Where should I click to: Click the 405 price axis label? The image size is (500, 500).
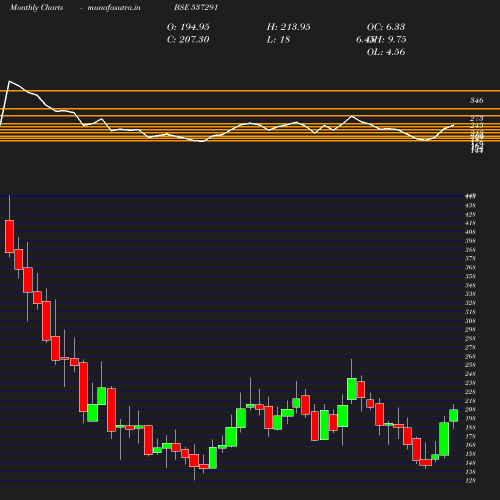[470, 232]
